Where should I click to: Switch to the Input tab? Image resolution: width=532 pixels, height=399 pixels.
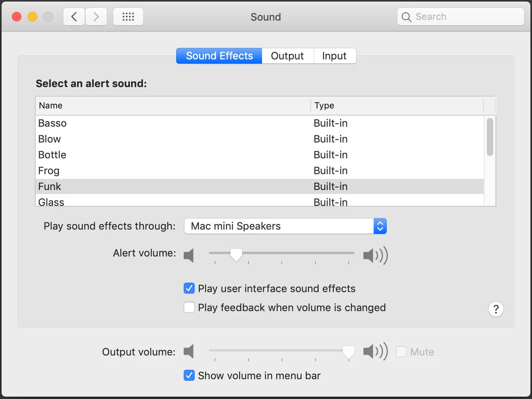pyautogui.click(x=335, y=56)
